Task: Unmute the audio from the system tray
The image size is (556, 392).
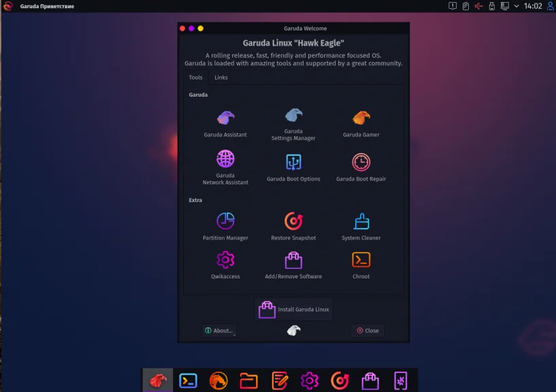Action: point(477,5)
